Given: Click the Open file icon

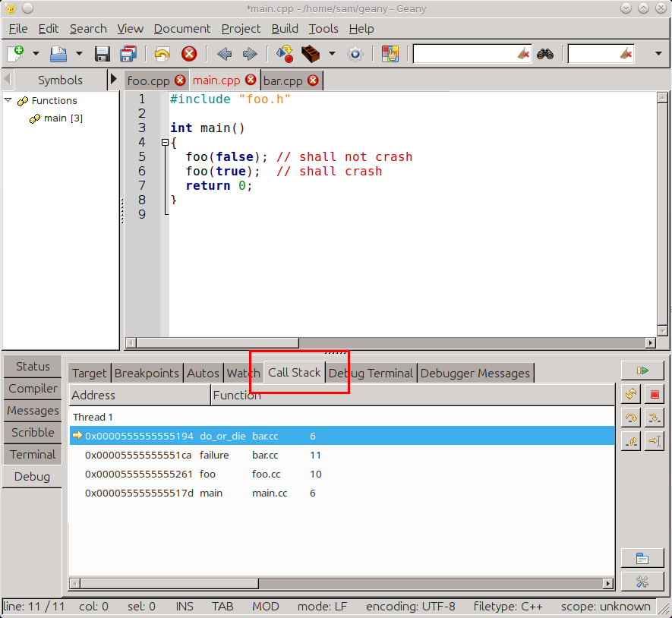Looking at the screenshot, I should 58,54.
